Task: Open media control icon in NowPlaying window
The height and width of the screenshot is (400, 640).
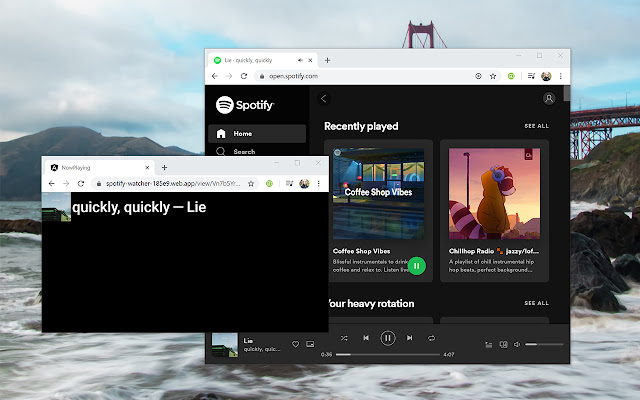Action: (289, 184)
